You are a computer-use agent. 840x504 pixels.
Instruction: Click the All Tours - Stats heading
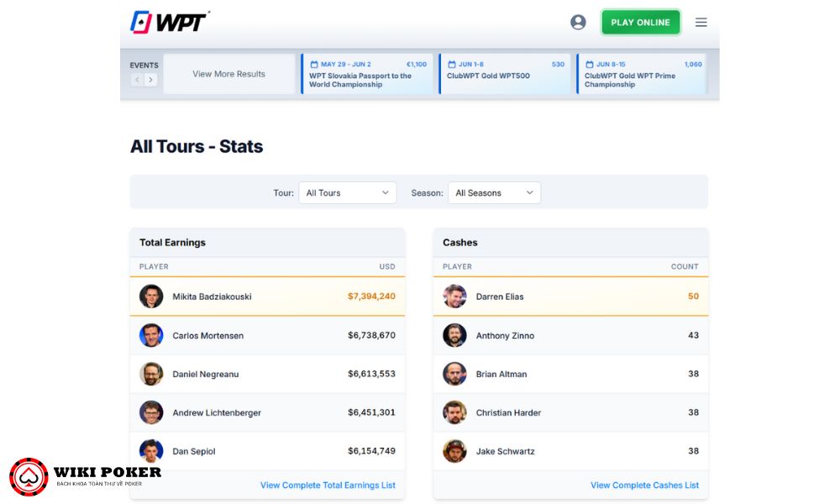[197, 146]
